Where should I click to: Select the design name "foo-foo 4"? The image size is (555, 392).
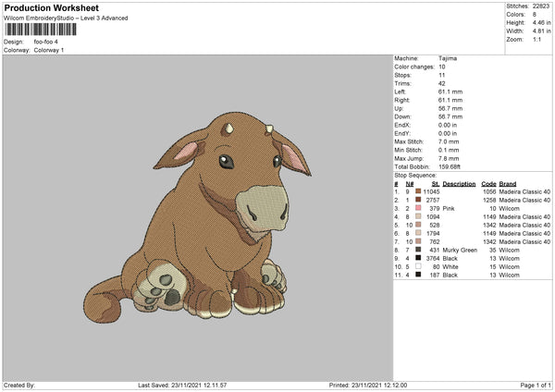45,42
